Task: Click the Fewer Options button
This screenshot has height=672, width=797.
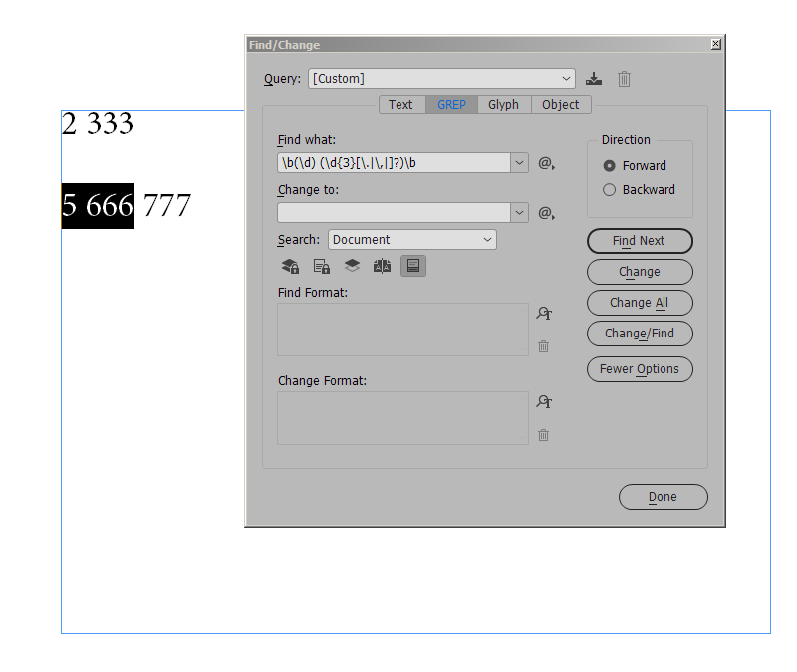Action: pos(640,369)
